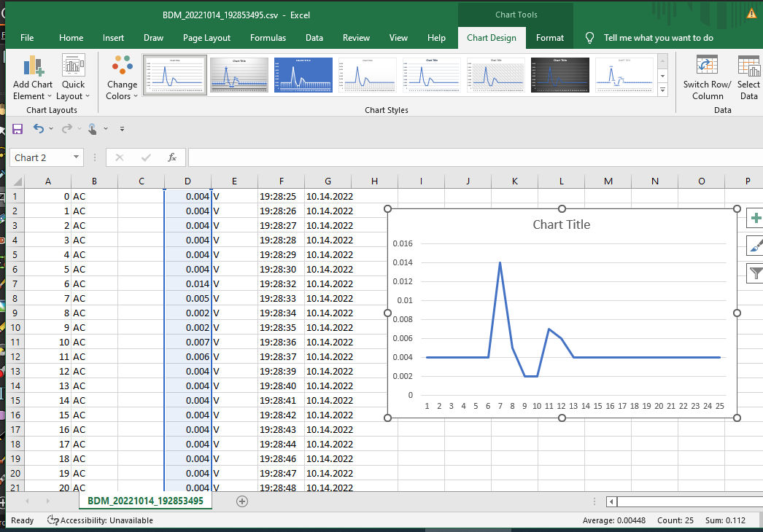The width and height of the screenshot is (763, 532).
Task: Click the Accessibility status icon
Action: pyautogui.click(x=53, y=520)
